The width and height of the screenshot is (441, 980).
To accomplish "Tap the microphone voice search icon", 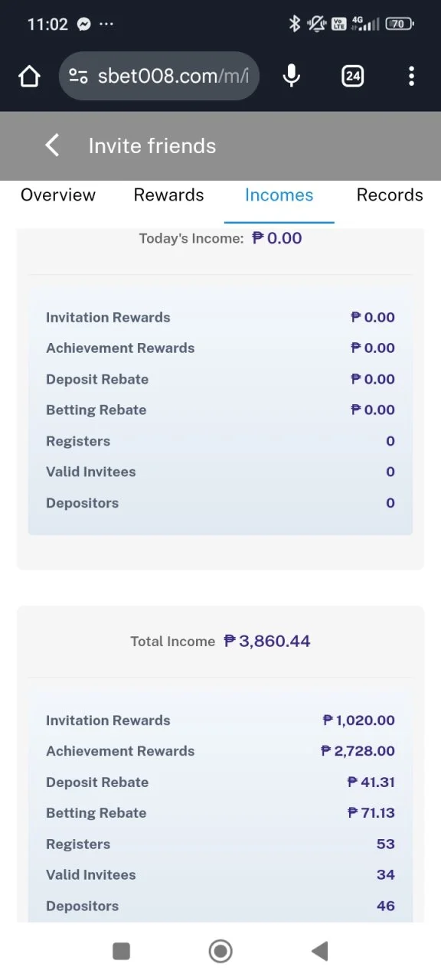I will [292, 76].
